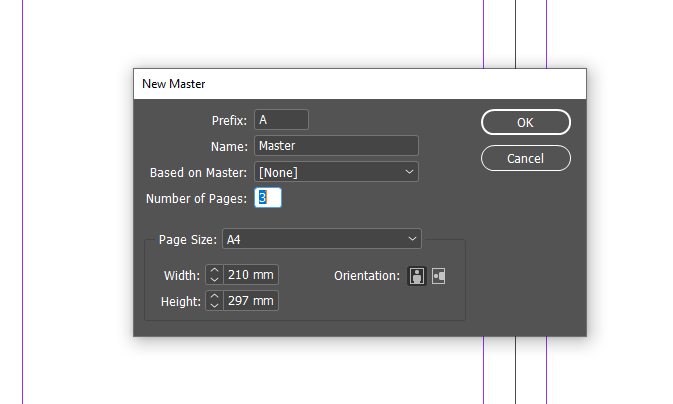Click the Orientation label text
673x404 pixels.
366,275
